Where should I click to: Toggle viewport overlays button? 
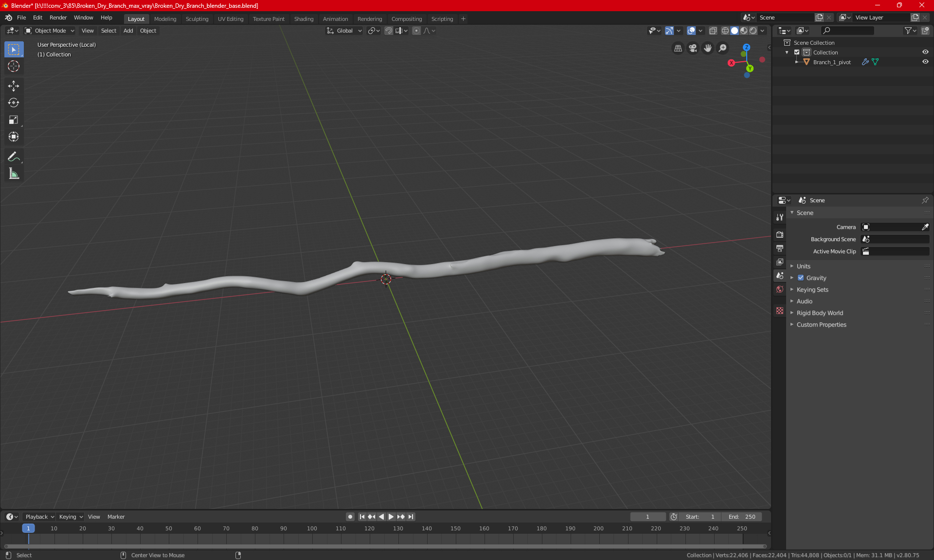point(691,31)
